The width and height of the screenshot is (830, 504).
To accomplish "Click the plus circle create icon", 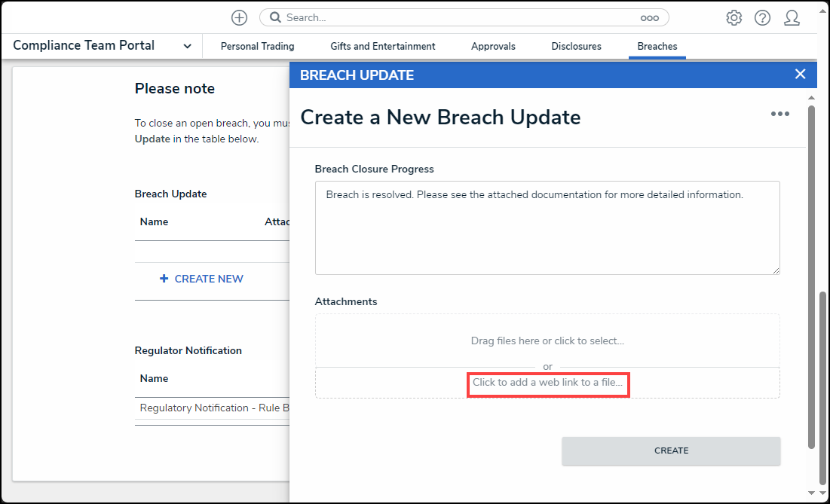I will point(239,17).
